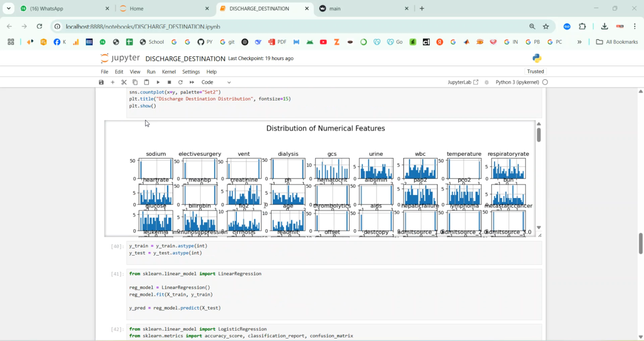Expand the browser tab search chevron
Screen dimensions: 644x341
pos(9,9)
